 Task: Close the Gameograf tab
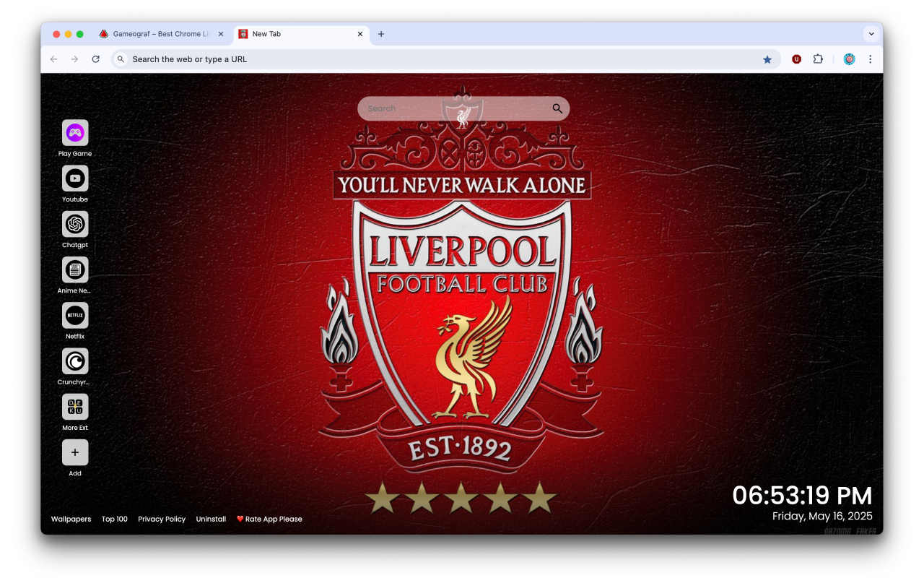pos(221,34)
